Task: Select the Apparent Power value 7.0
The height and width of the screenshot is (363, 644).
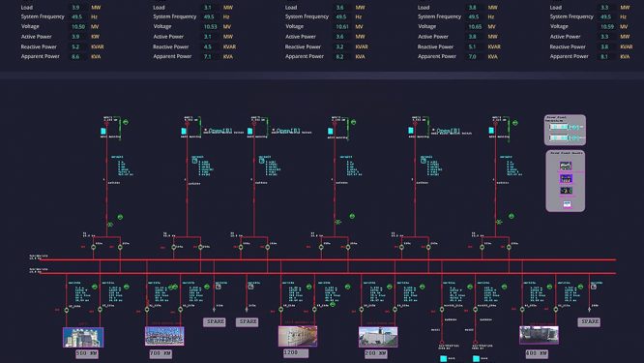Action: 472,57
